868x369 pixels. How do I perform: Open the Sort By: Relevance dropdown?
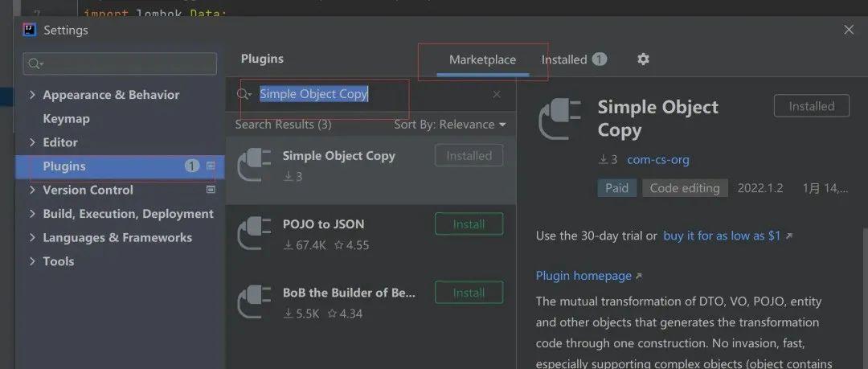coord(450,125)
